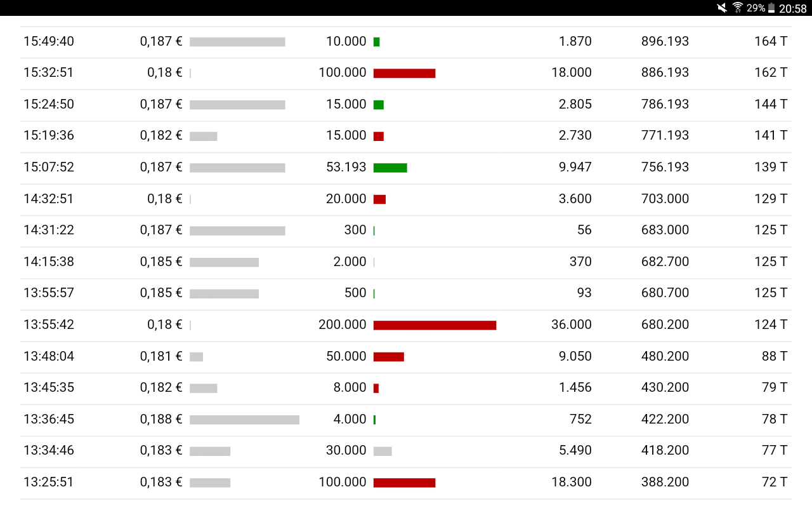Viewport: 812px width, 508px height.
Task: Tap the muted sound status icon
Action: 722,8
